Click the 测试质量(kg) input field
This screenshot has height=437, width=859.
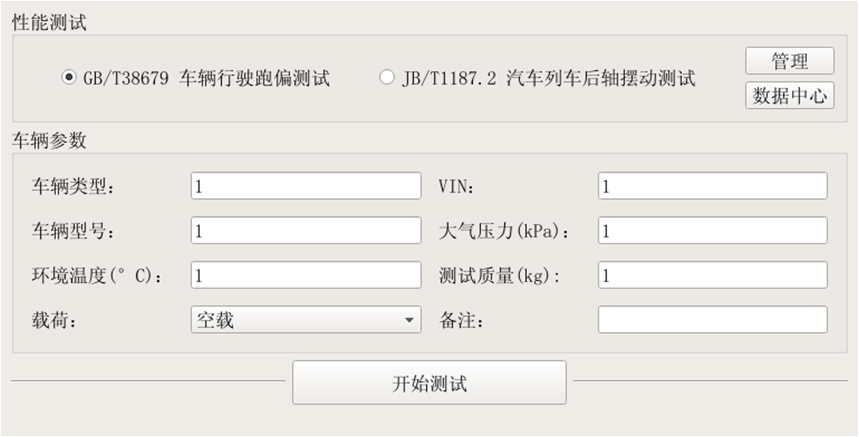coord(712,275)
